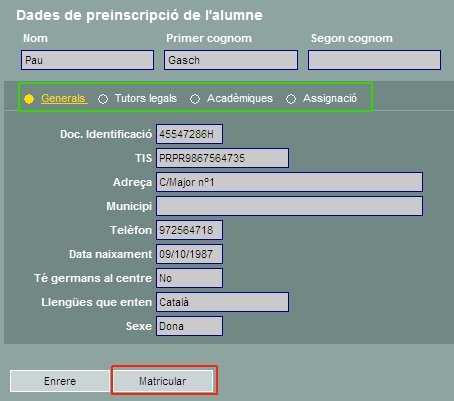Select the Tutors legals radio button
Viewport: 454px width, 401px height.
pos(103,99)
